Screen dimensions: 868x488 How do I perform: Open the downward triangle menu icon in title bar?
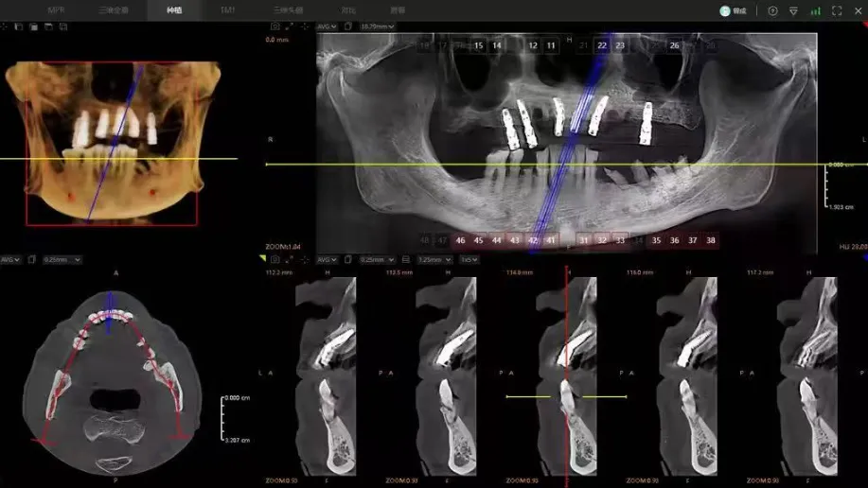click(793, 10)
